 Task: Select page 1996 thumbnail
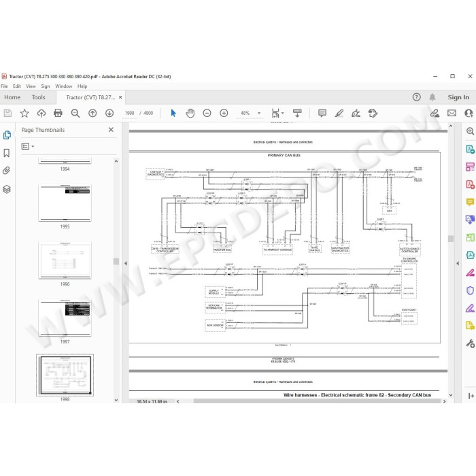tap(65, 260)
